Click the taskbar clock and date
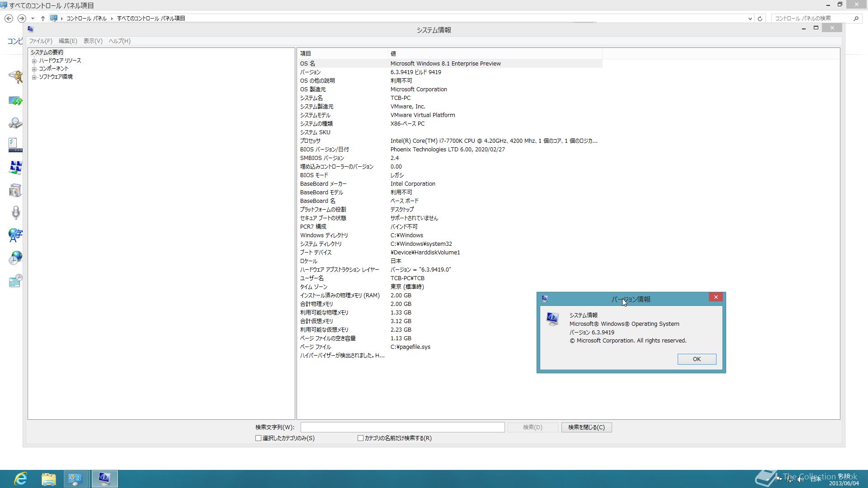The image size is (868, 488). coord(844,479)
